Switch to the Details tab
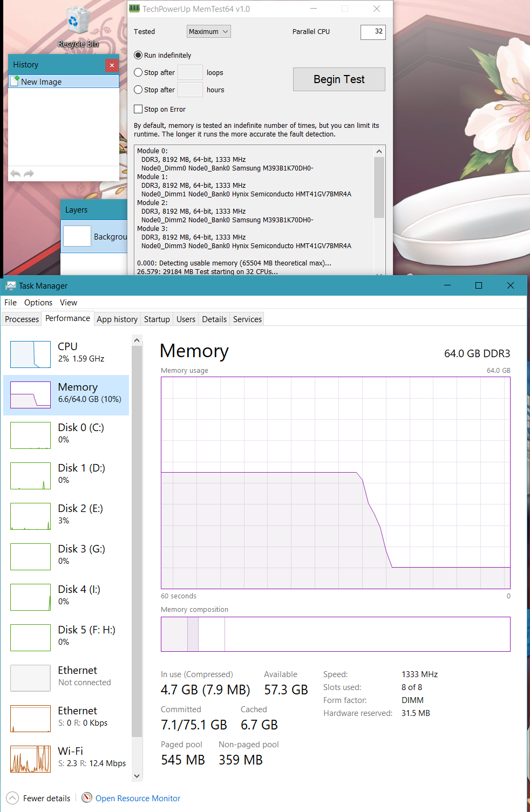Screen dimensions: 530x812 coord(214,319)
